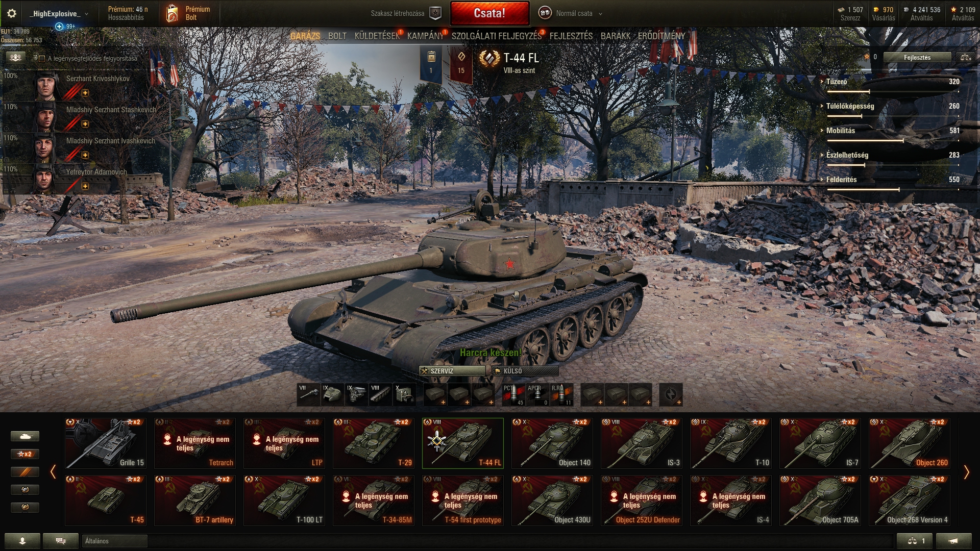
Task: Click the SZERVIZ service button
Action: (x=452, y=371)
